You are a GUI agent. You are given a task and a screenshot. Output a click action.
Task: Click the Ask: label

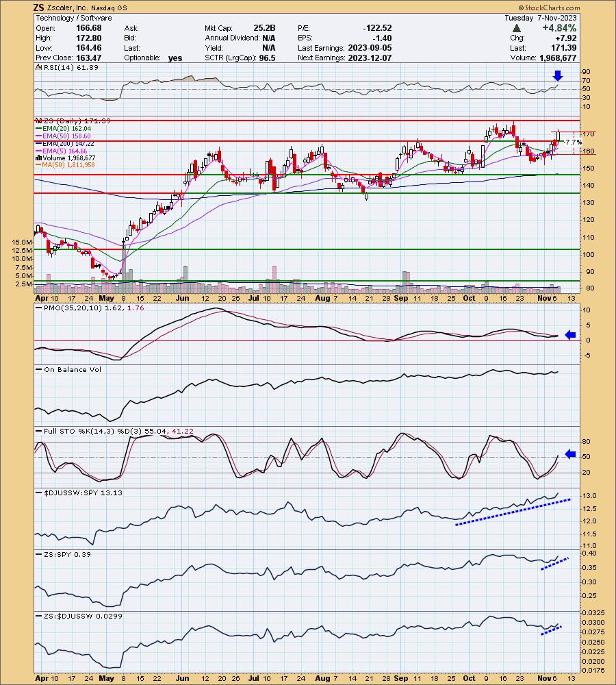(131, 28)
